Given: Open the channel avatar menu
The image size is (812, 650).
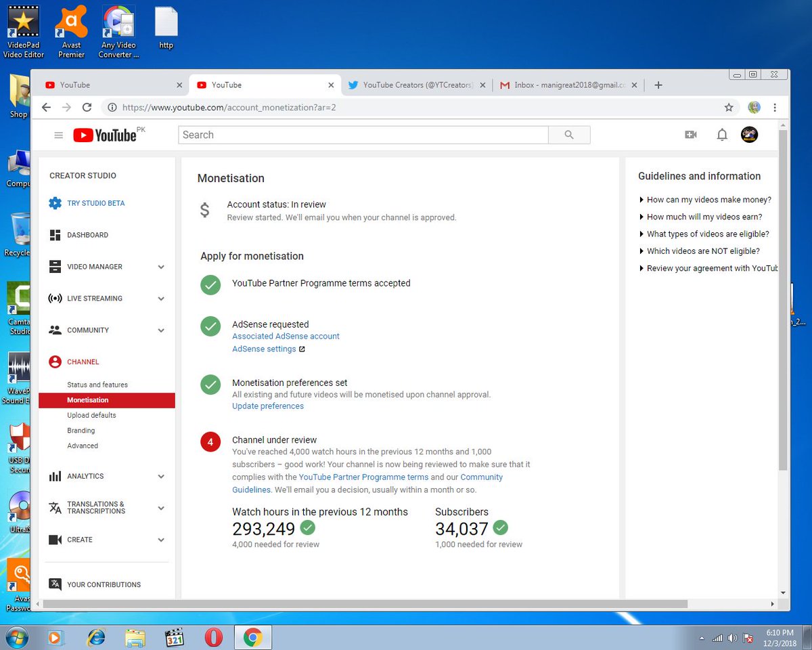Looking at the screenshot, I should click(x=749, y=135).
